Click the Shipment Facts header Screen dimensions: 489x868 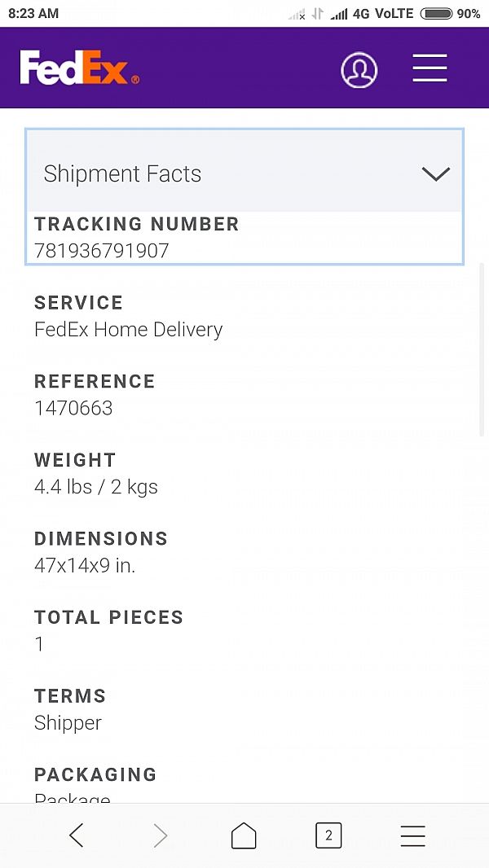[122, 173]
